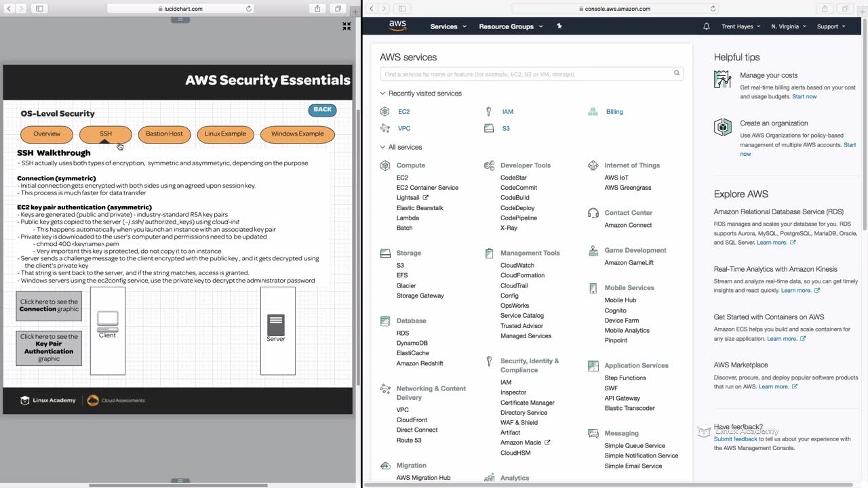This screenshot has height=488, width=868.
Task: Click the Server graphic in diagram
Action: 276,325
